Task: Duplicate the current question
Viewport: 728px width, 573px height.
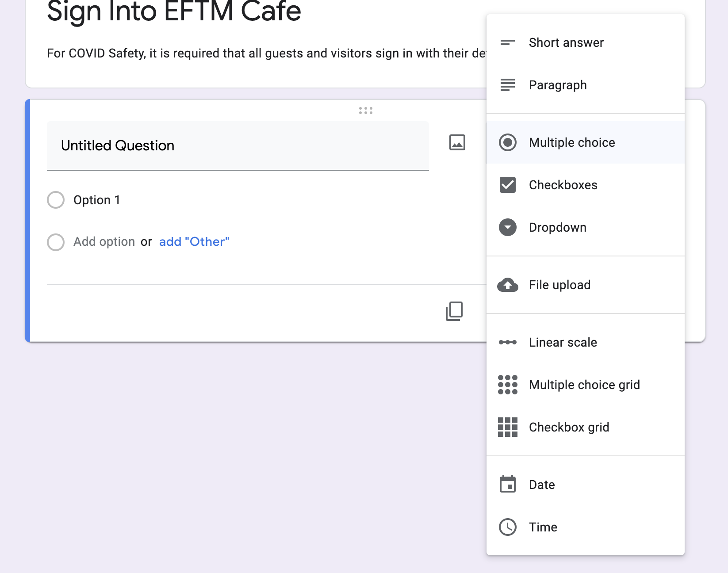Action: pos(454,311)
